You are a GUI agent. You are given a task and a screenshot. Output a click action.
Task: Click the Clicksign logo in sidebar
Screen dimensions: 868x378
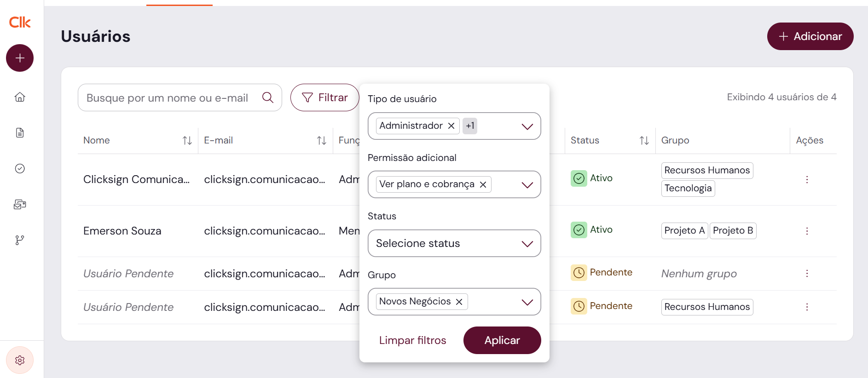[x=20, y=22]
